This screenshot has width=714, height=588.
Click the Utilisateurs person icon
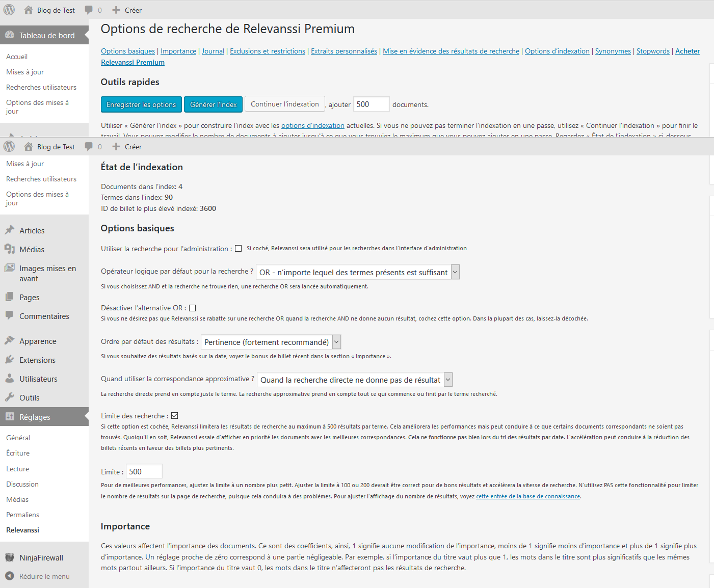click(x=10, y=379)
